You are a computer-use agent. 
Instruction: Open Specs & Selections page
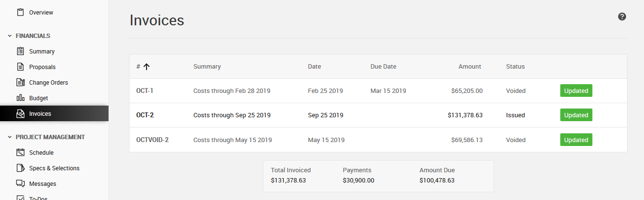[x=55, y=168]
